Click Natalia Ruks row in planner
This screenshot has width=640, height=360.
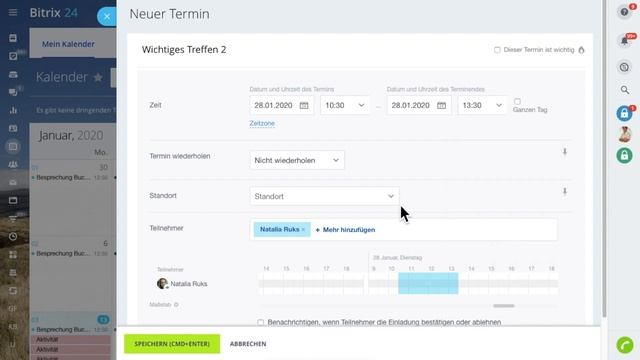(x=182, y=284)
